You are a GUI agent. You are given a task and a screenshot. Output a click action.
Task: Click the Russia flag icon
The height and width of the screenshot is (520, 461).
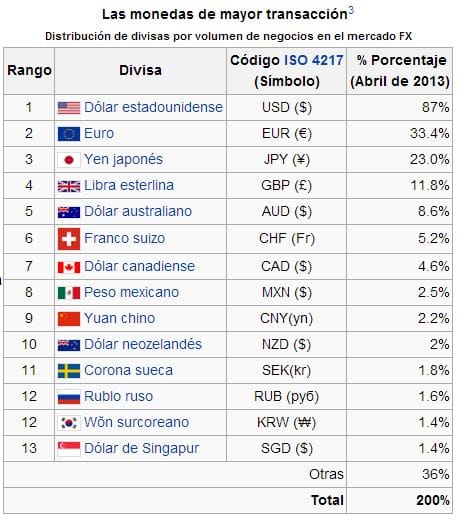pyautogui.click(x=69, y=397)
